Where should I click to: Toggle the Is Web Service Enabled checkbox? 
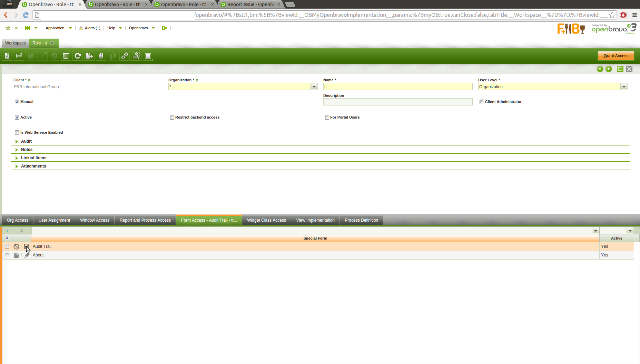pos(17,133)
